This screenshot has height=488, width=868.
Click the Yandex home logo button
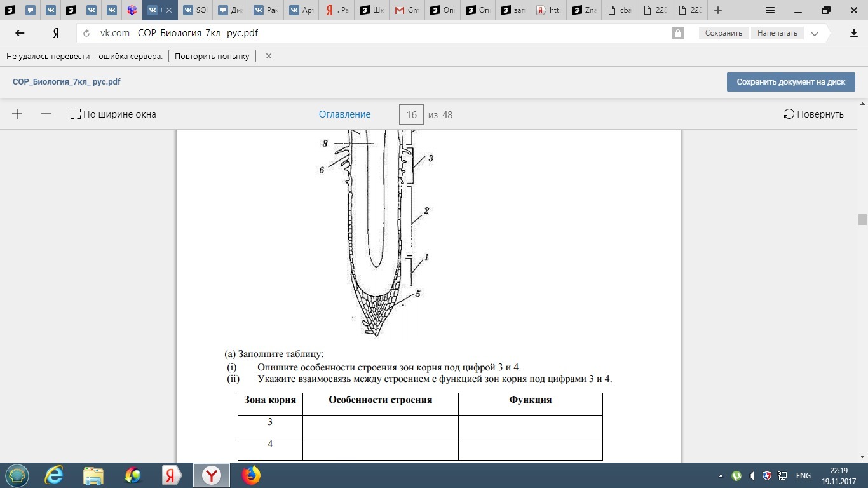coord(57,33)
